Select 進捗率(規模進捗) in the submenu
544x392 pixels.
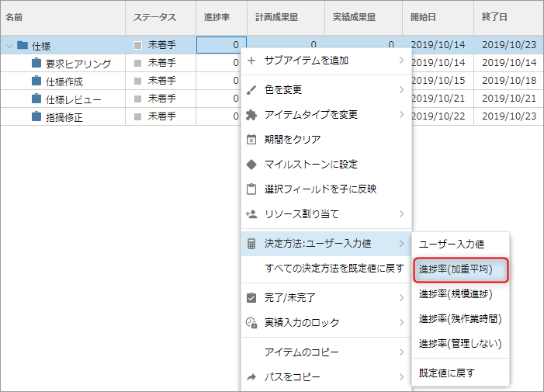(460, 294)
